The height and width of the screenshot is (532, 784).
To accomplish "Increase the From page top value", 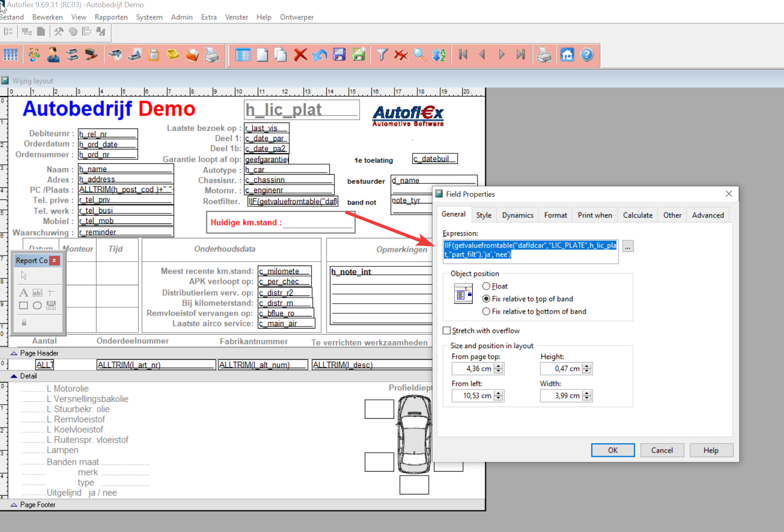I will [x=498, y=366].
